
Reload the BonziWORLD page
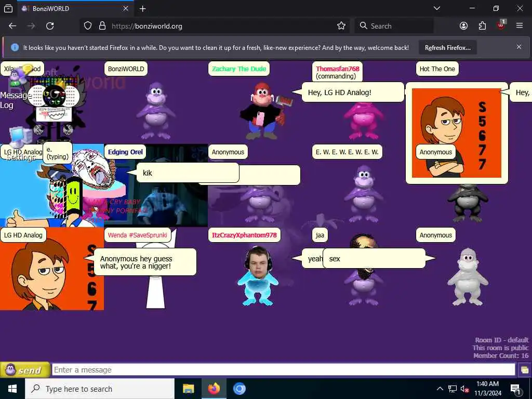(x=50, y=26)
